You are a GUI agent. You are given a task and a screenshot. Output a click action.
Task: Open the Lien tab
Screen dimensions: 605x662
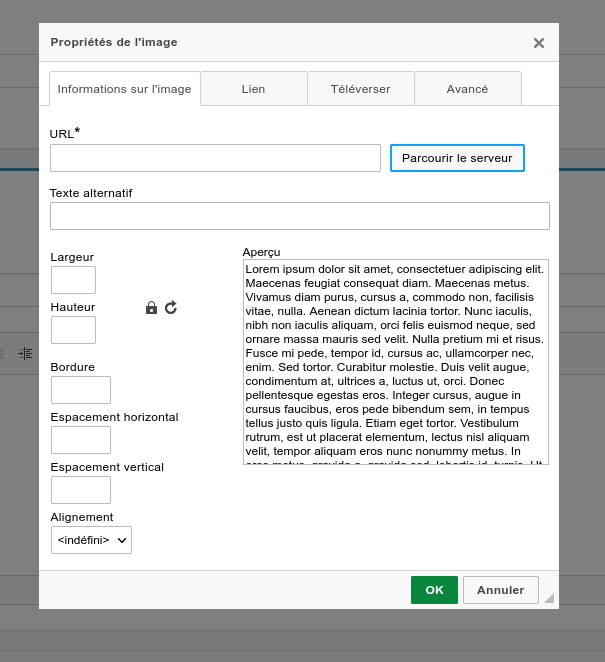click(x=253, y=89)
